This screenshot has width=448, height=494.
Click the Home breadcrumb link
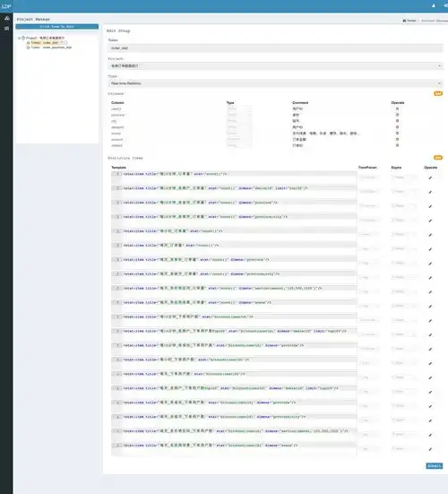click(x=409, y=21)
